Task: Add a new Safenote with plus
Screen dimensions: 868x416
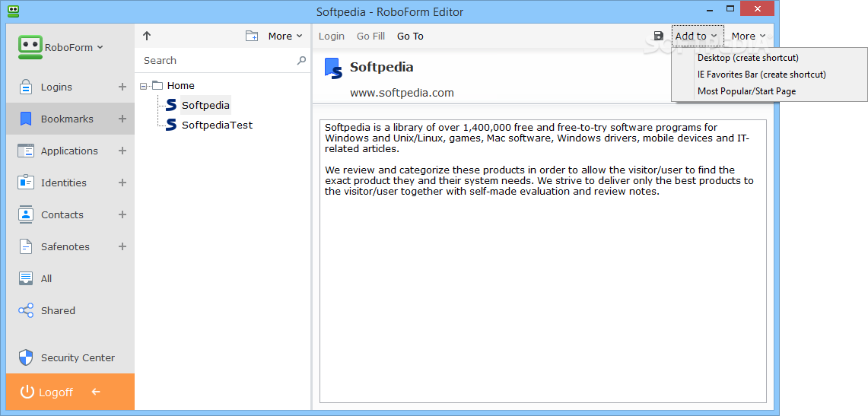Action: click(x=122, y=246)
